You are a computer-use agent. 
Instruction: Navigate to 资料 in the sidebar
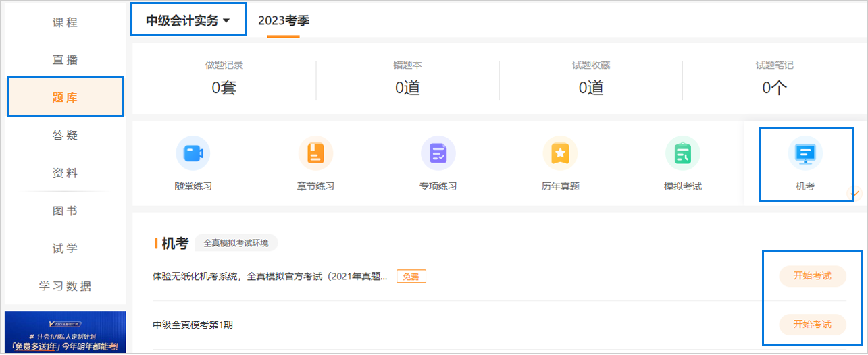[65, 173]
